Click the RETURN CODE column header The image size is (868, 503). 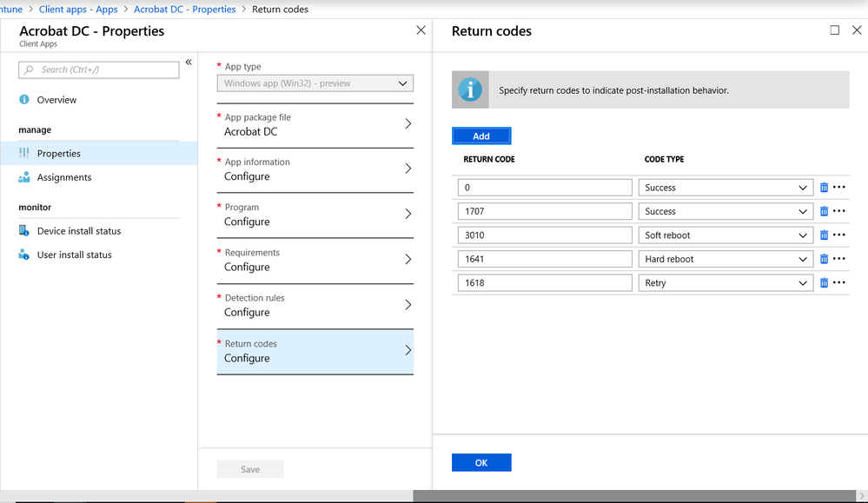pos(489,159)
